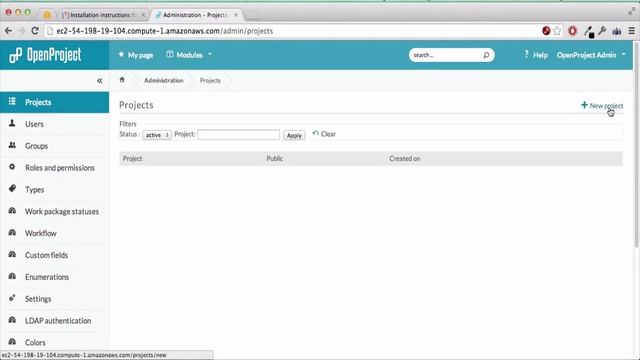Click the Types tag icon
Screen dimensions: 640x360
(x=12, y=188)
